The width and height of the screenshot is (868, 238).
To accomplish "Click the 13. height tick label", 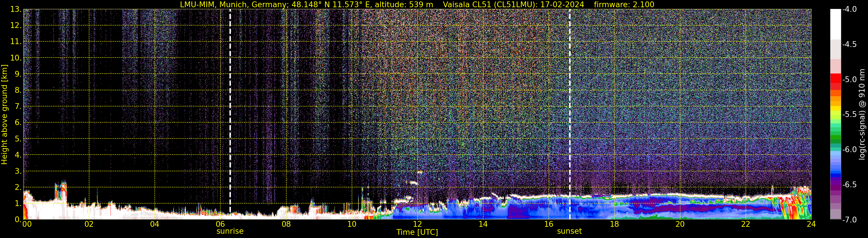I will (x=16, y=9).
